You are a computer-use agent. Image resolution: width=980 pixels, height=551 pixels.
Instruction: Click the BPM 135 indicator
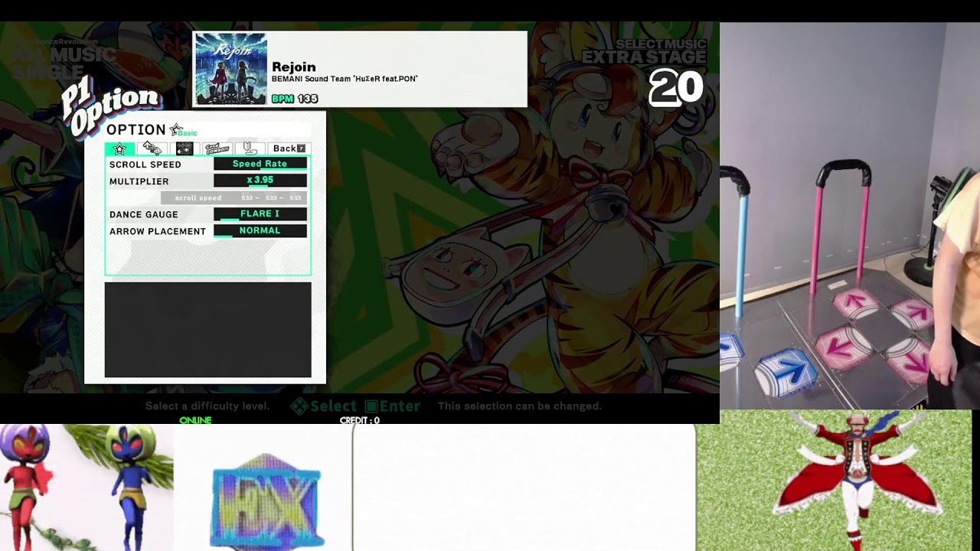coord(295,99)
